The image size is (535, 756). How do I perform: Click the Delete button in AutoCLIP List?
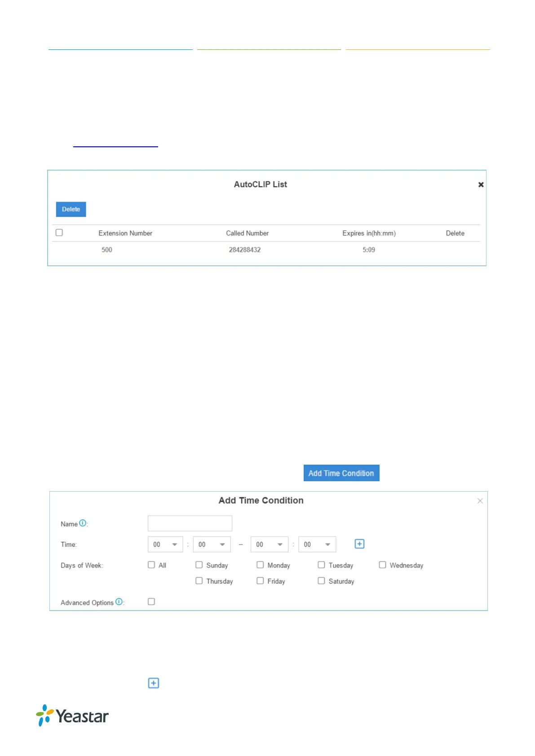pos(71,209)
